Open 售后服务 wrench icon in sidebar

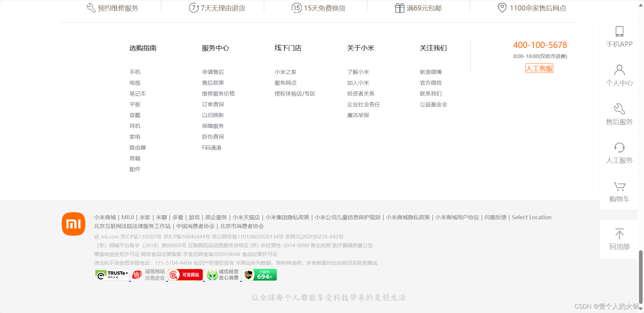[x=619, y=109]
